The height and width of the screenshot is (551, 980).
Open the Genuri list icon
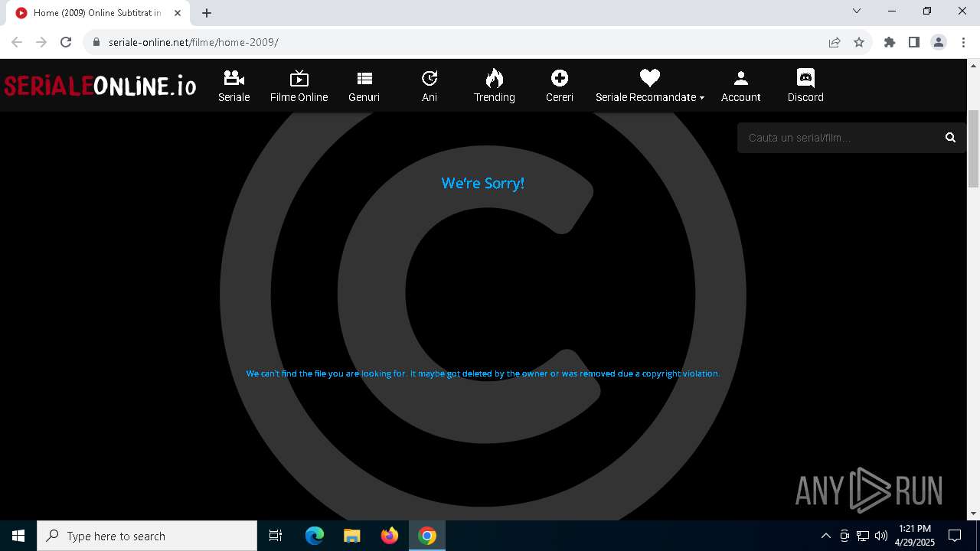[364, 78]
